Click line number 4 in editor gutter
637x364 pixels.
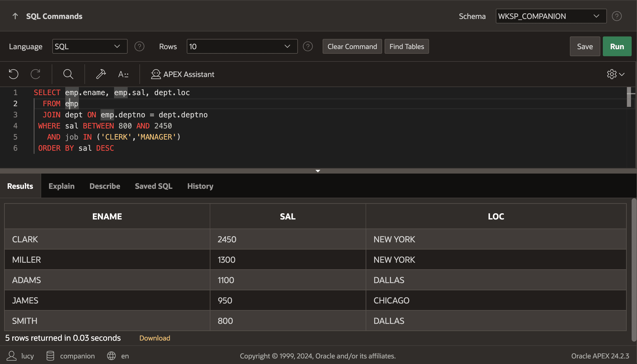point(15,126)
